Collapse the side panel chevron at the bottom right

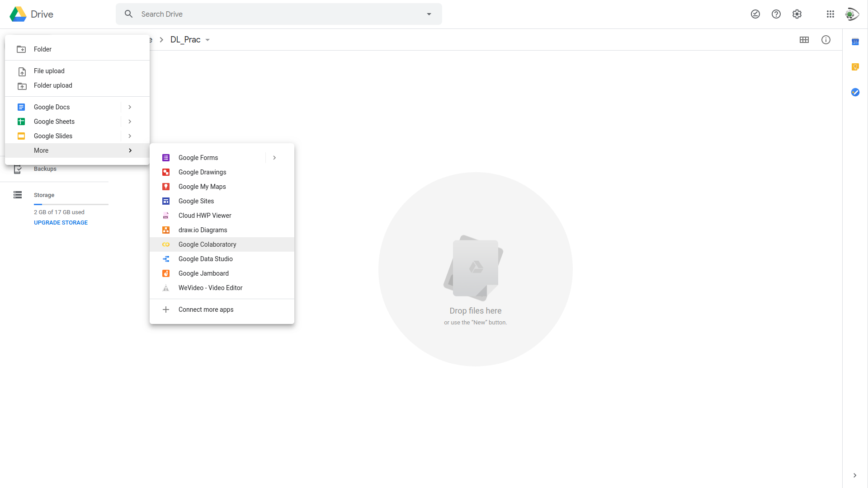click(854, 475)
